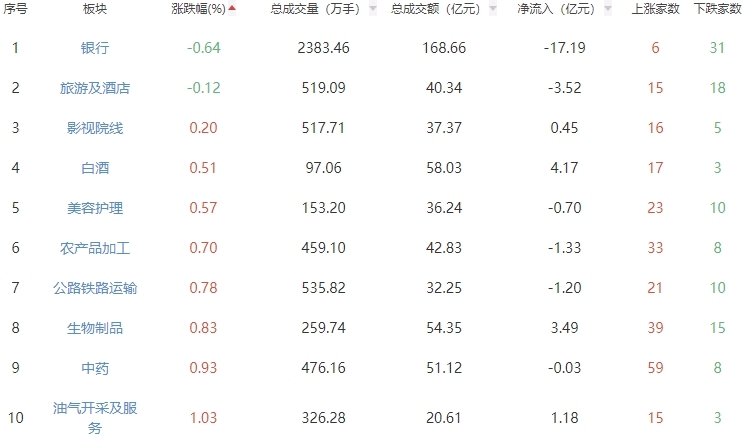Open the 旅游及酒店 sector link

(95, 88)
